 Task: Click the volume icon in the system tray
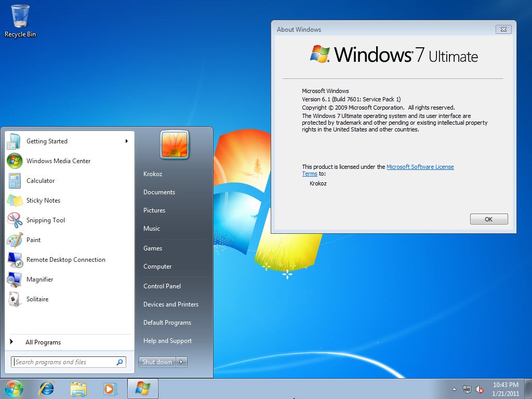[x=480, y=388]
